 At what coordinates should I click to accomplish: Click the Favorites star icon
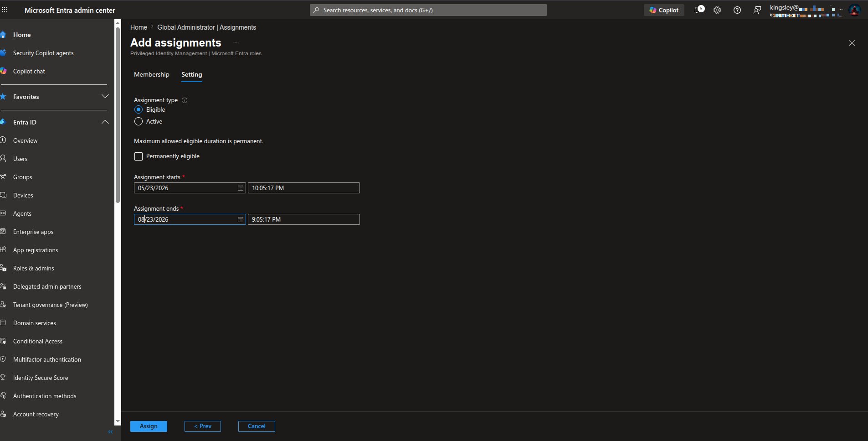pos(3,97)
